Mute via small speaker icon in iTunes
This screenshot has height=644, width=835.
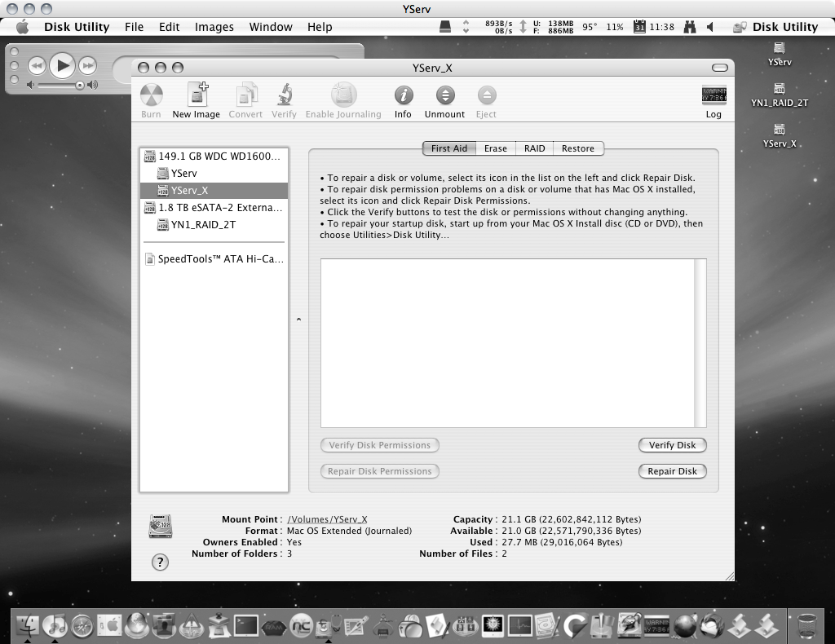point(30,85)
